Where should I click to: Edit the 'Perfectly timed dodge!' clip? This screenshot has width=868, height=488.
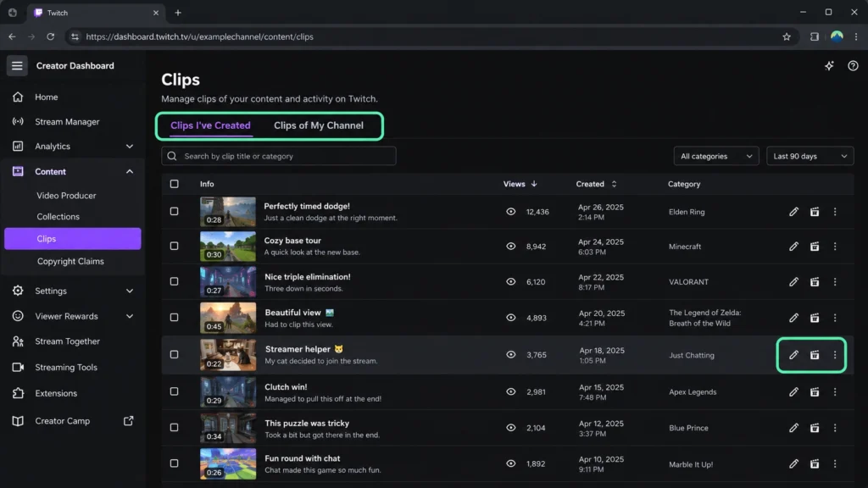793,211
